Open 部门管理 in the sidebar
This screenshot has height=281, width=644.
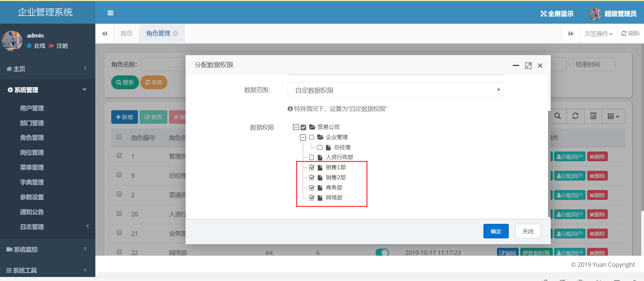(32, 123)
